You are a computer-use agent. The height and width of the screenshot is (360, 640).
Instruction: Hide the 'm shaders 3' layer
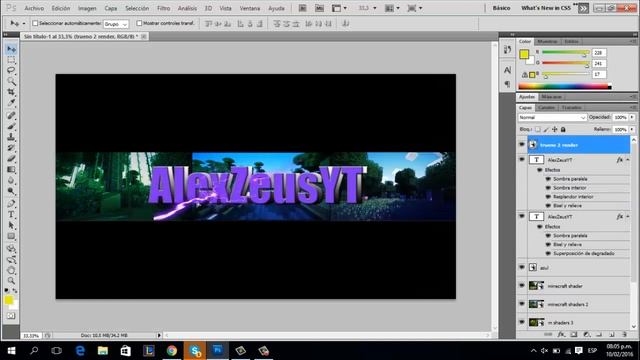click(522, 322)
